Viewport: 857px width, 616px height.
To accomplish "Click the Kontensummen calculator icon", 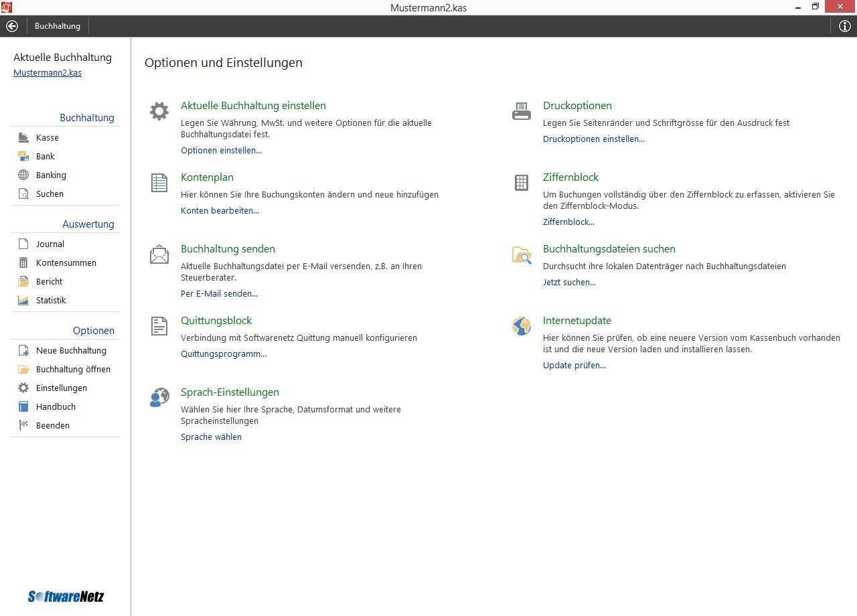I will pyautogui.click(x=23, y=262).
